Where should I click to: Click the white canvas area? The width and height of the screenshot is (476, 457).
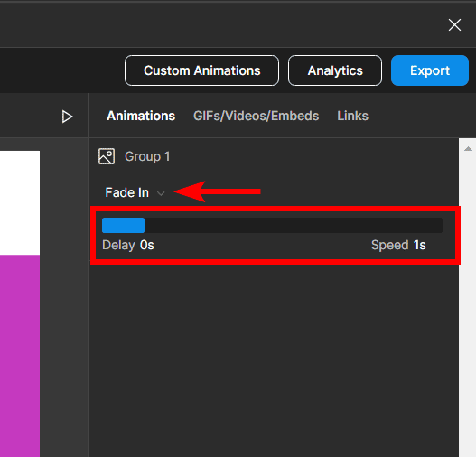coord(20,202)
